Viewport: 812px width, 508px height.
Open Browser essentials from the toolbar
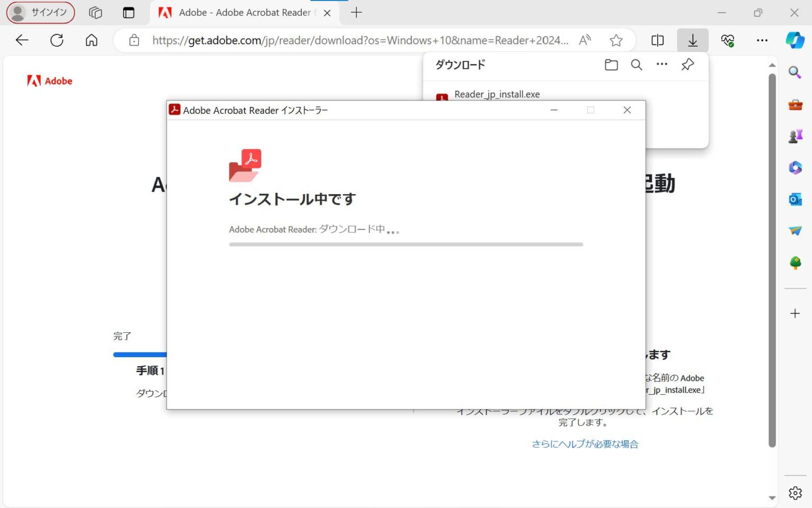(727, 40)
